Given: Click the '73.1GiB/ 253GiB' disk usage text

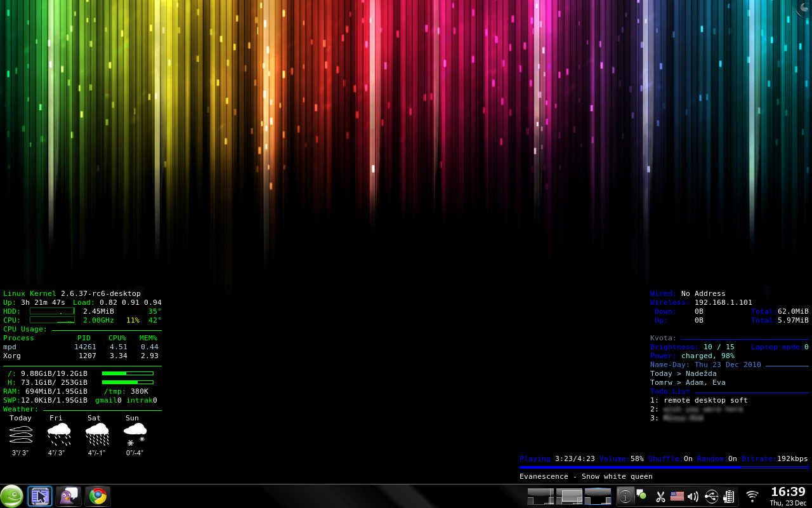Looking at the screenshot, I should (x=54, y=382).
